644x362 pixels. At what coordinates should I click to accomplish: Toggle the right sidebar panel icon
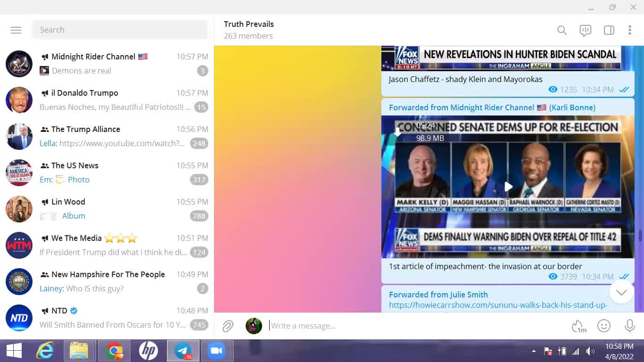click(x=609, y=30)
